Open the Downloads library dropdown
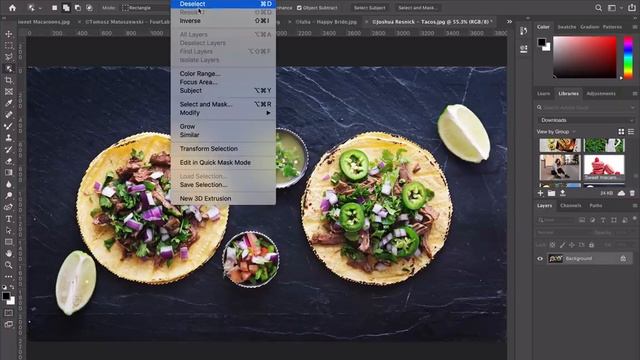 coord(586,120)
